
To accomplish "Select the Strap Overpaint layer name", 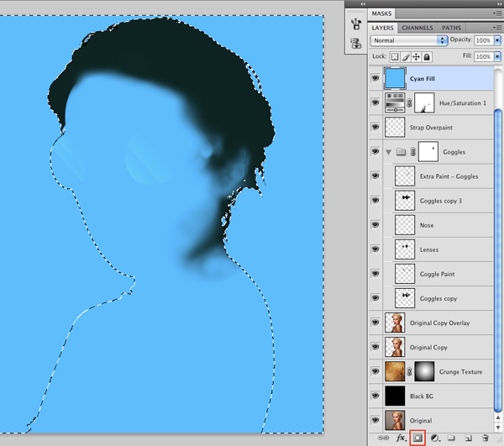I will (x=431, y=128).
